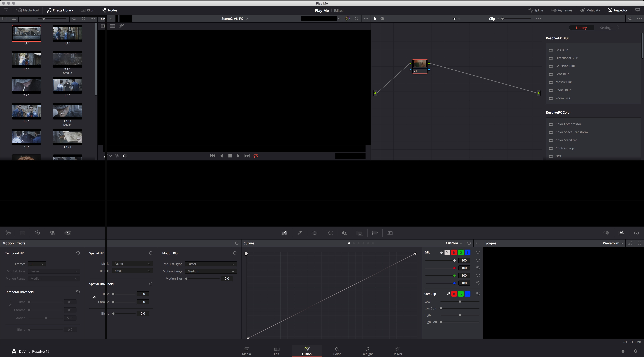Open the Key palette icon
The image size is (644, 357).
(x=360, y=233)
